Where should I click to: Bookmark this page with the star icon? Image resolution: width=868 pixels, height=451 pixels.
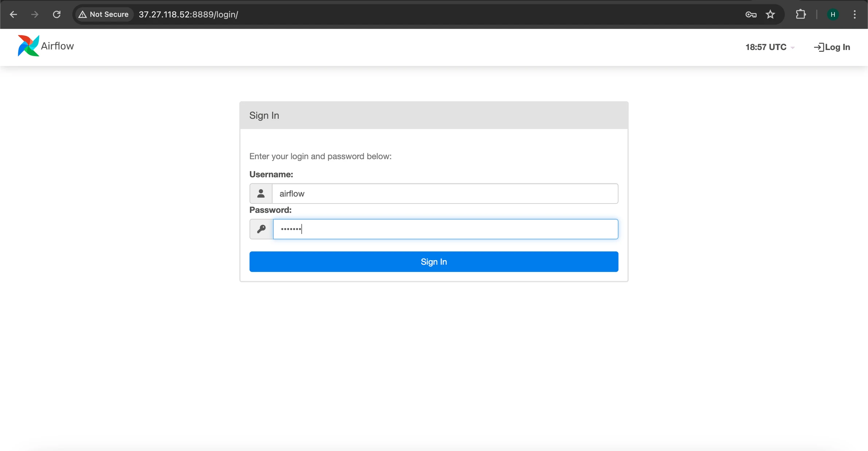(770, 15)
